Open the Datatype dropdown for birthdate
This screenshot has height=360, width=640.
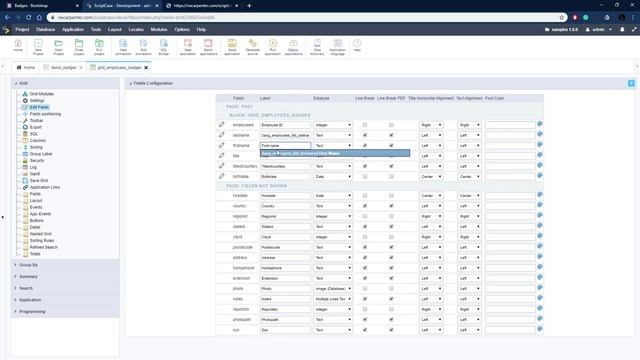pyautogui.click(x=333, y=177)
